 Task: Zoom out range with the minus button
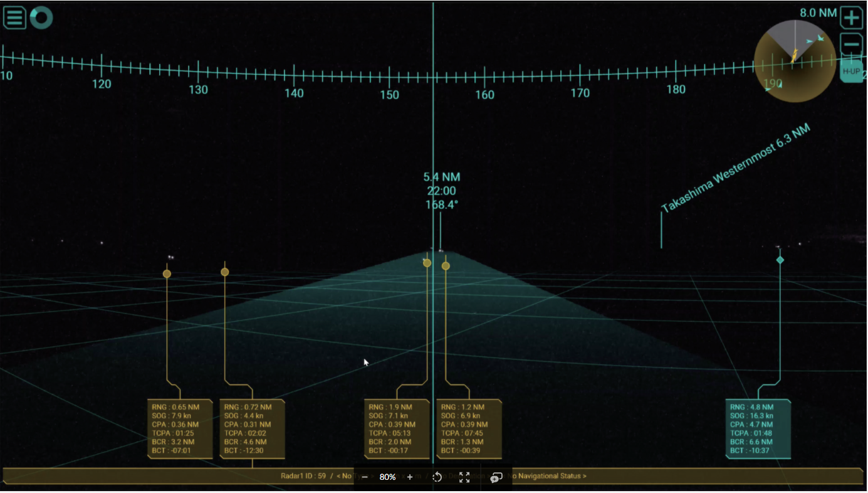[x=850, y=45]
